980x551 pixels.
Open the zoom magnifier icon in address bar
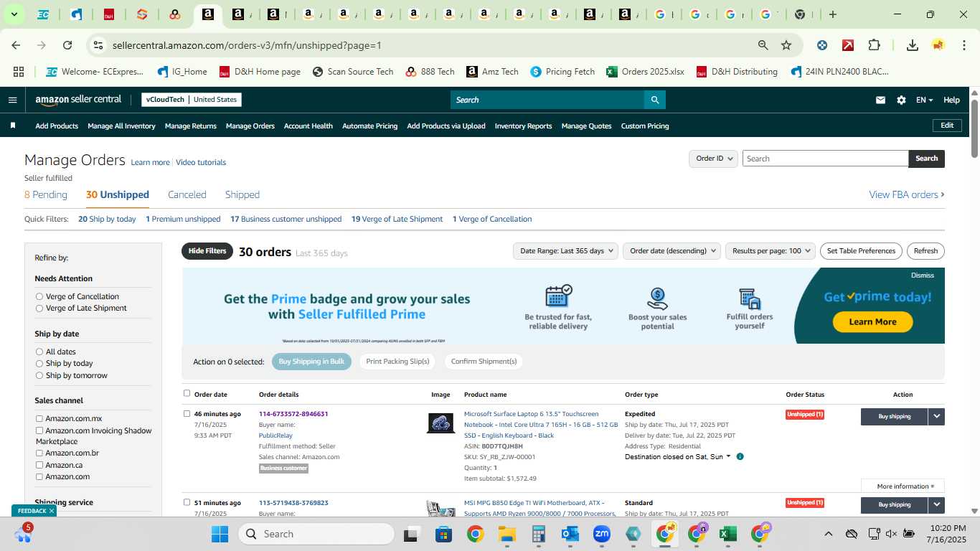coord(763,45)
